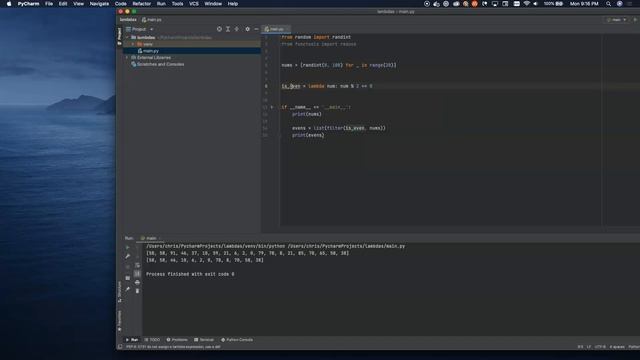The height and width of the screenshot is (360, 640).
Task: Hide the Project tool window
Action: 256,29
